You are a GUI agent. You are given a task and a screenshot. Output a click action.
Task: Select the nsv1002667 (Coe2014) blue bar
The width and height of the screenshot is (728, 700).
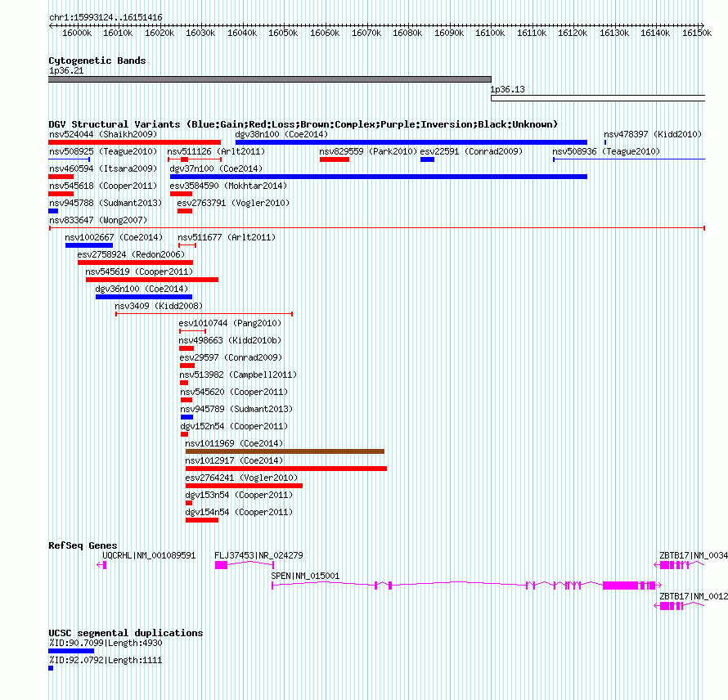[89, 245]
